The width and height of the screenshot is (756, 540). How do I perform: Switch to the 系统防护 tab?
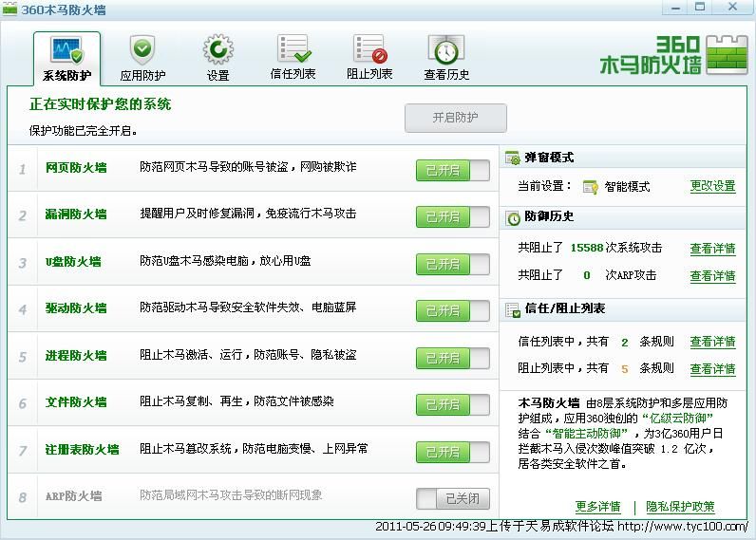click(x=67, y=59)
